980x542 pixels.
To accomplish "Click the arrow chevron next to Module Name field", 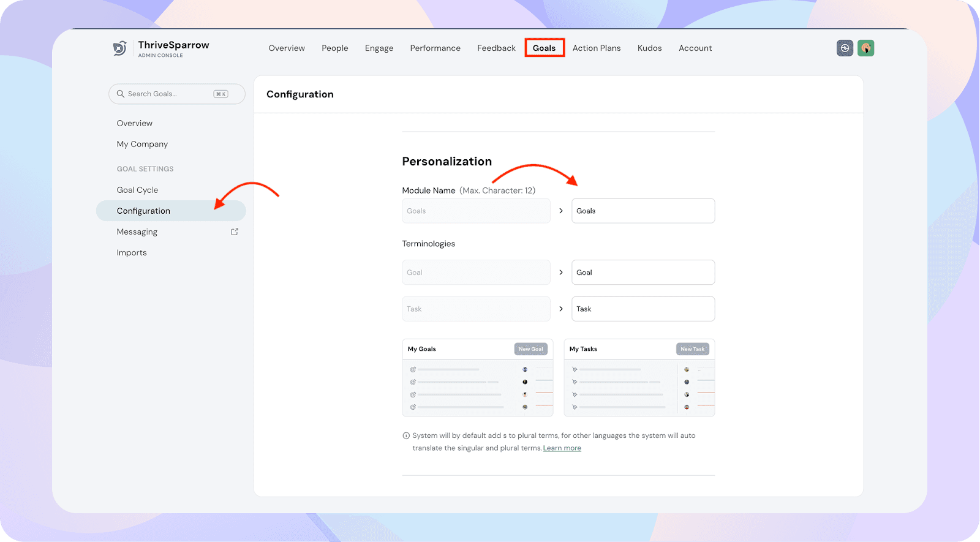I will [x=560, y=211].
